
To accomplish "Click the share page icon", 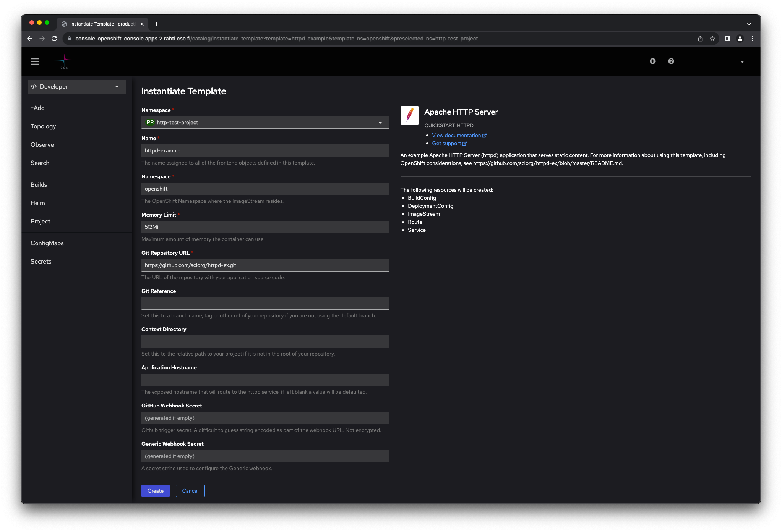I will pos(700,39).
